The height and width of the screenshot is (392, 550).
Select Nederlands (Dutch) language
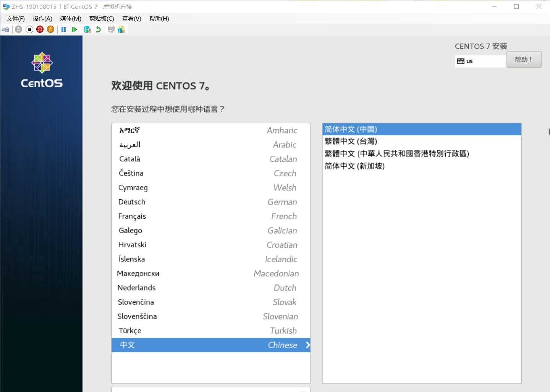point(211,288)
